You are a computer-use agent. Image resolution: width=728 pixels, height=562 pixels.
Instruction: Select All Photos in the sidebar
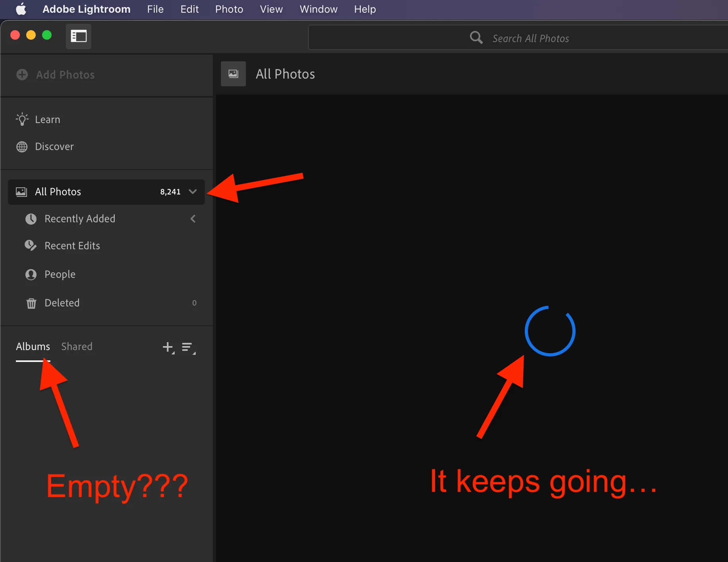[106, 192]
